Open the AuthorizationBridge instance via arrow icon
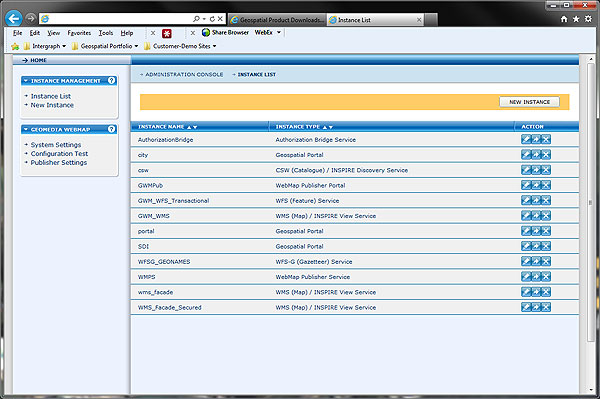Viewport: 600px width, 399px height. pyautogui.click(x=536, y=139)
